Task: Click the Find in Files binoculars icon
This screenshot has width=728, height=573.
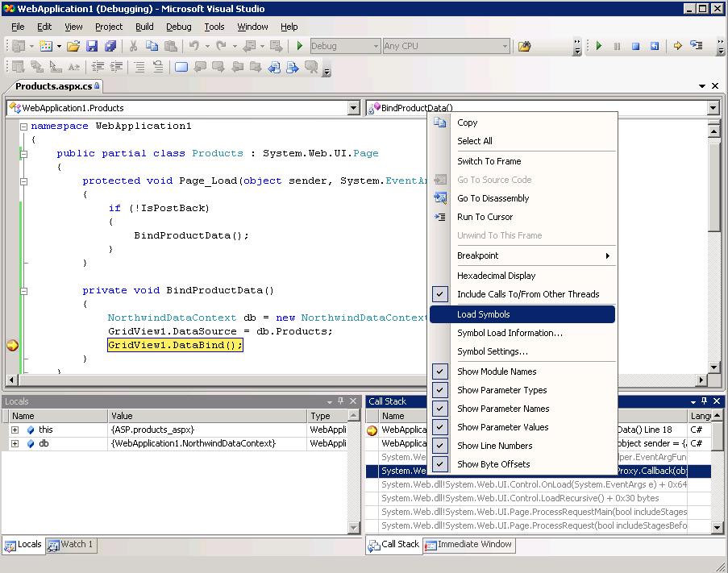Action: [x=524, y=46]
